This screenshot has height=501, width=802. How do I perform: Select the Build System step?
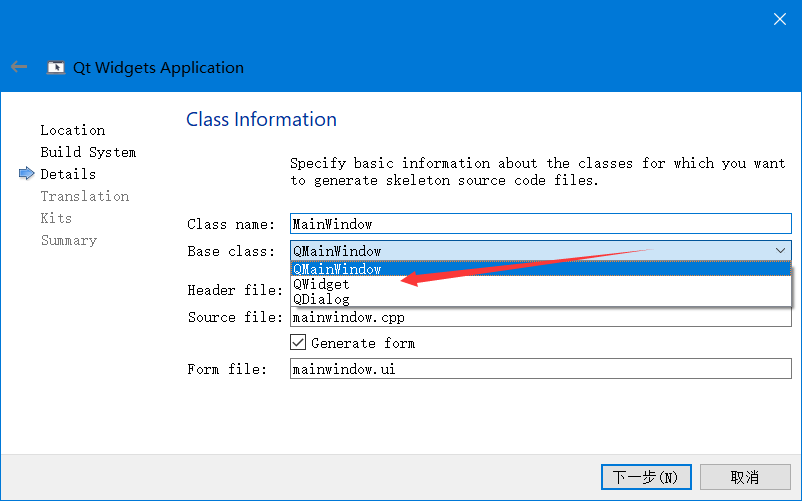coord(88,152)
